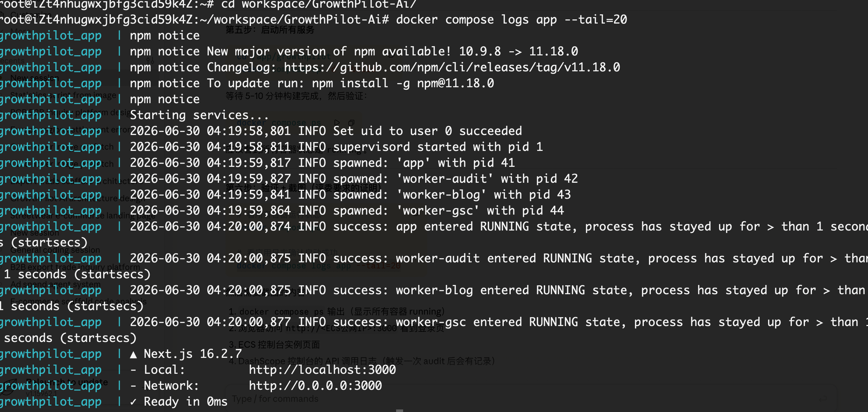The height and width of the screenshot is (412, 868).
Task: Open the http://0.0.0.0:3000 Network URL
Action: coord(315,385)
